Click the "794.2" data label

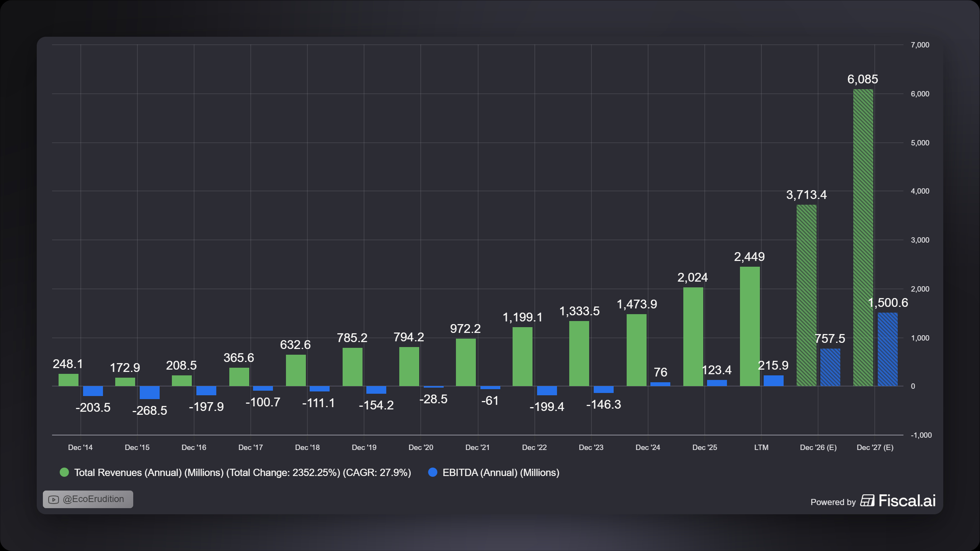point(409,337)
